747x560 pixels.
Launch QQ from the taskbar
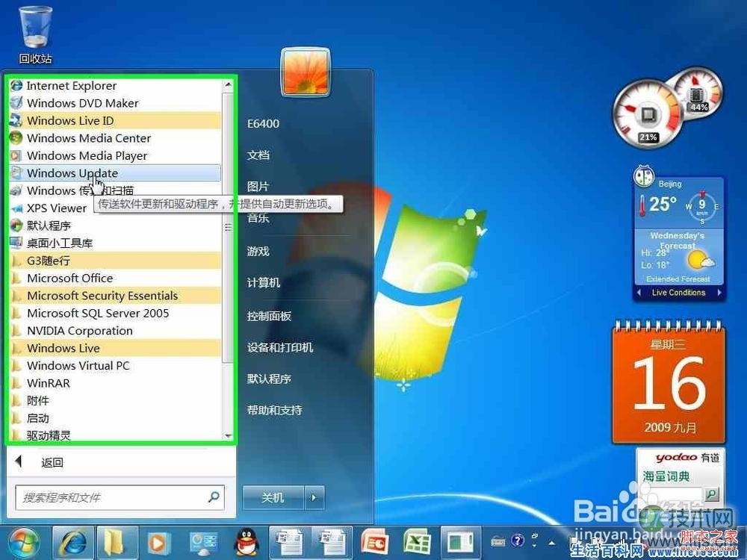coord(247,543)
